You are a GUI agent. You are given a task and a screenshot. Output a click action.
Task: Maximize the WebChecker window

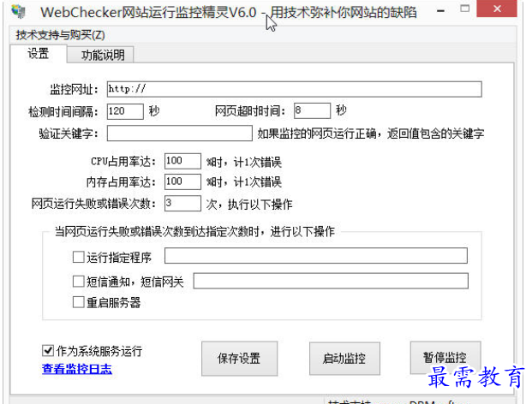pyautogui.click(x=465, y=9)
